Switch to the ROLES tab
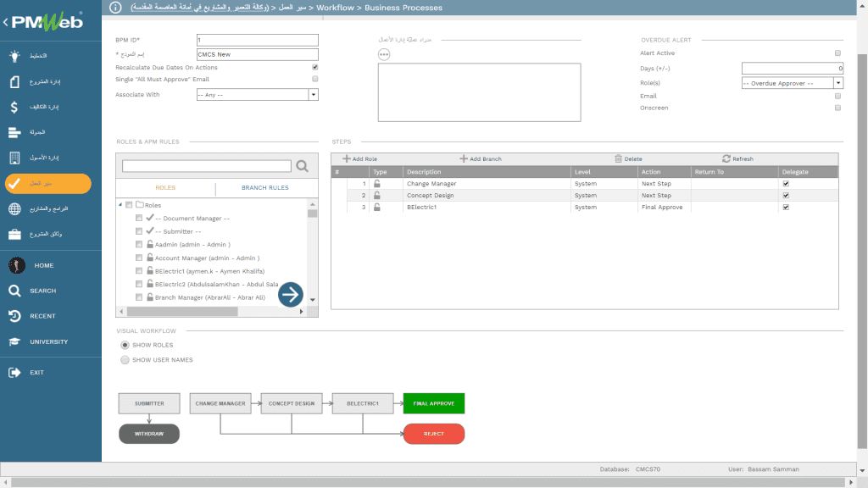 [165, 187]
